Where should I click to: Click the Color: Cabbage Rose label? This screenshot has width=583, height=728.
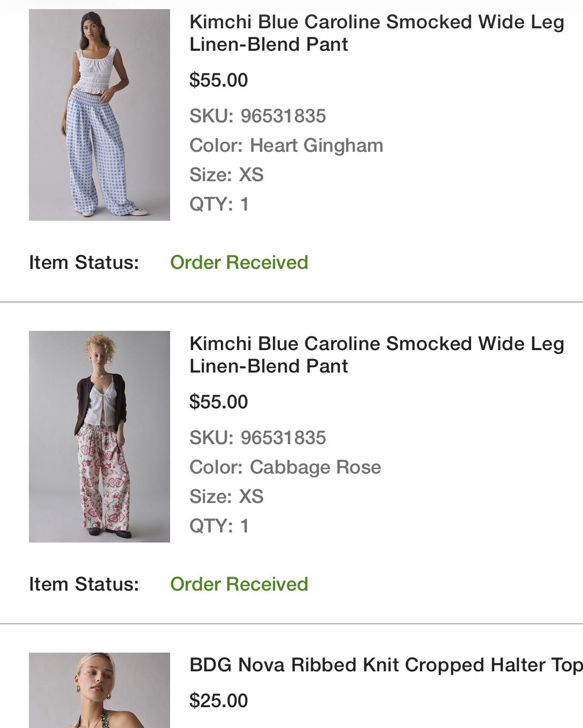[285, 467]
